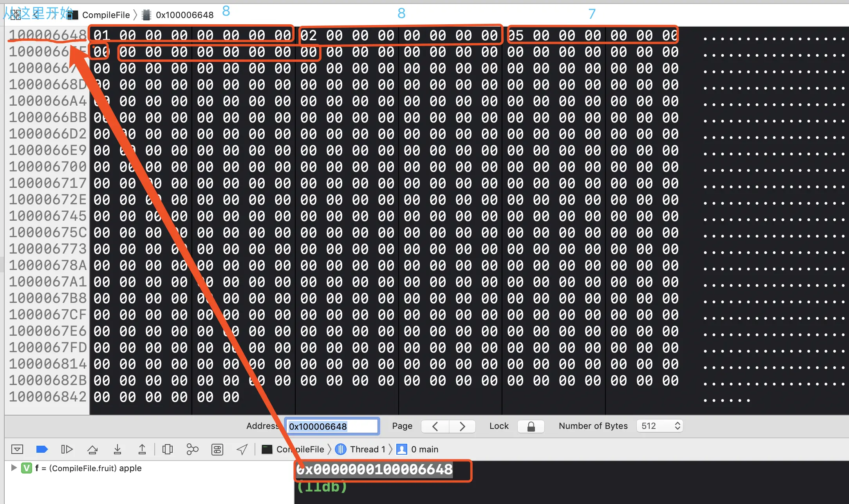This screenshot has height=504, width=849.
Task: Go to previous memory page
Action: point(435,426)
